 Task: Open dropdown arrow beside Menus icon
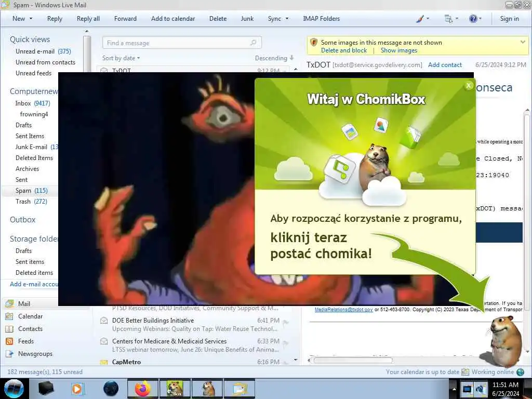[457, 19]
